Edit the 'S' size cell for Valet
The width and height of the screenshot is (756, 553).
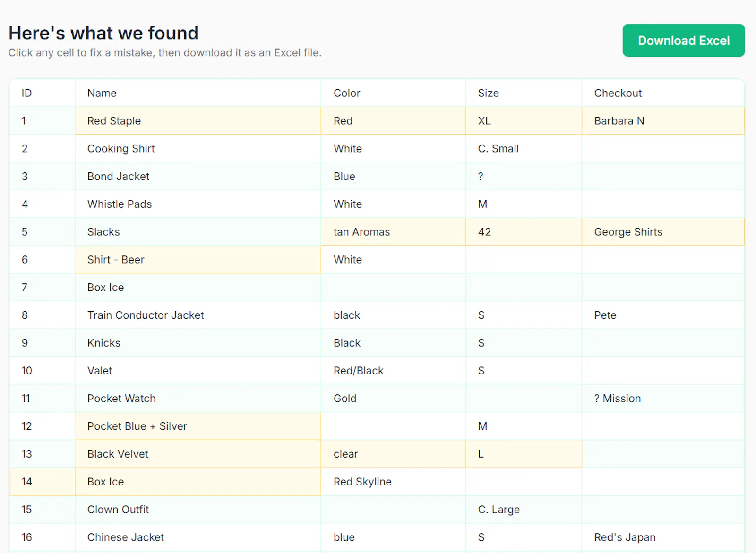coord(524,371)
